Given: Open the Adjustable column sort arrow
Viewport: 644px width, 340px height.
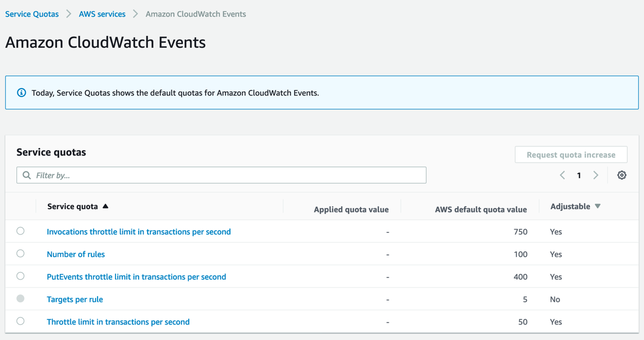Looking at the screenshot, I should (x=598, y=206).
